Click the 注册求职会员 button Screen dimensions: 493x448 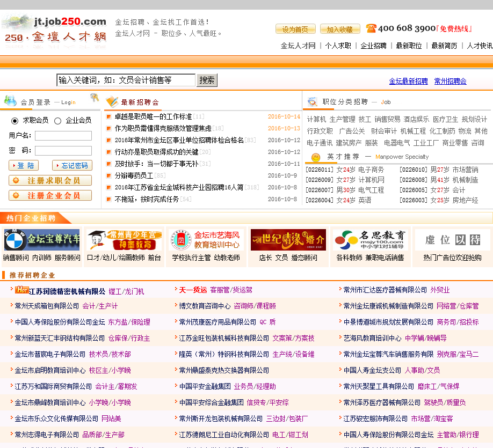pyautogui.click(x=50, y=180)
